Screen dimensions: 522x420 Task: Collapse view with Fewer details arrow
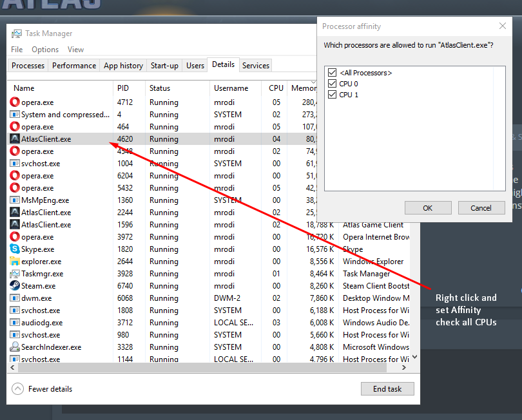[x=17, y=389]
